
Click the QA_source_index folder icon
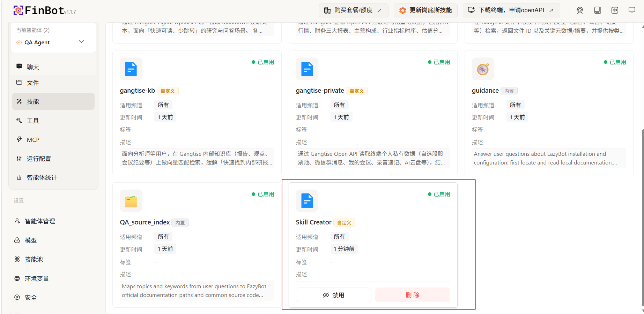(x=131, y=201)
